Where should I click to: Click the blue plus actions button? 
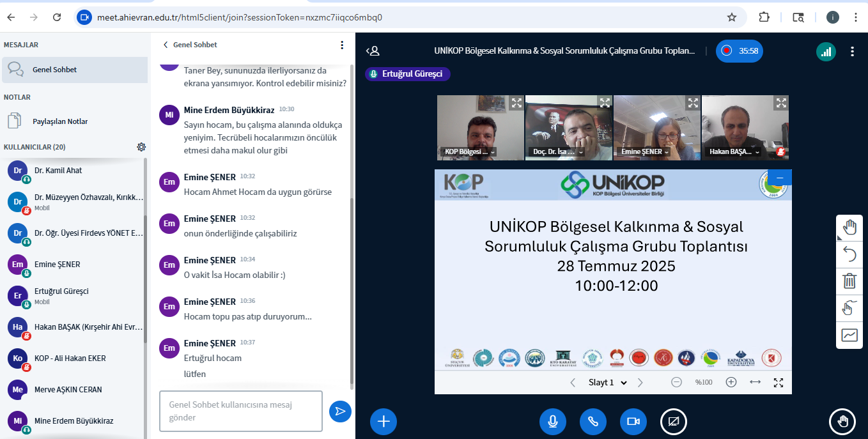click(x=384, y=421)
